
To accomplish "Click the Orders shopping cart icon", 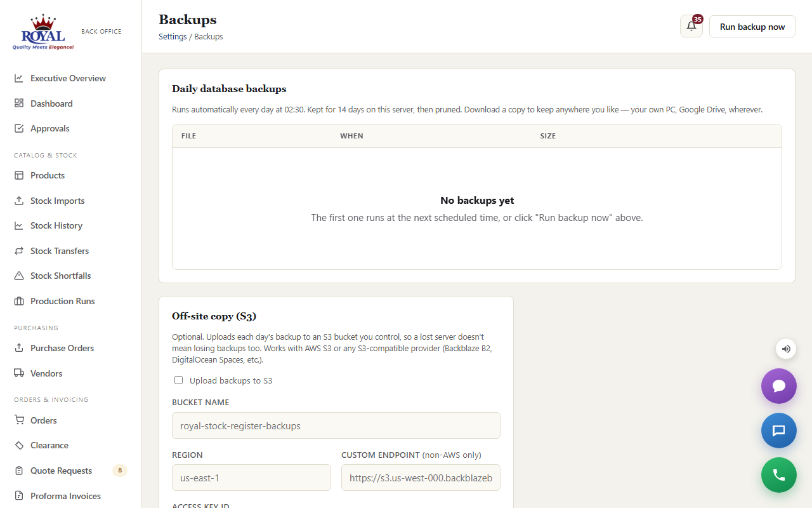I will coord(19,420).
